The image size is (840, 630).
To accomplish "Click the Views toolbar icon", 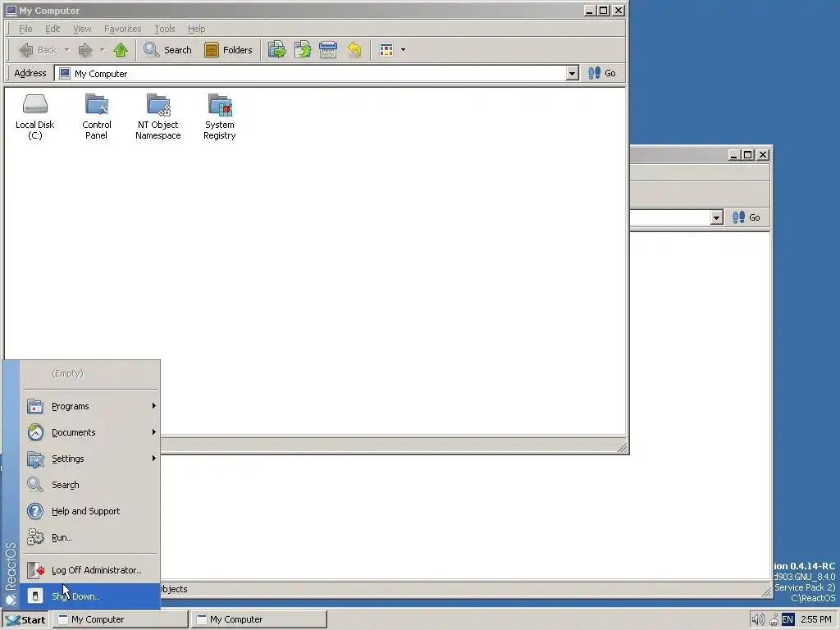I will pos(386,50).
